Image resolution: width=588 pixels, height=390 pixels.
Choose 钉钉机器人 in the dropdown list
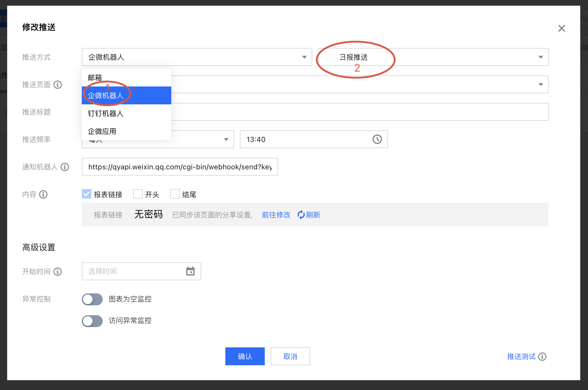coord(106,114)
